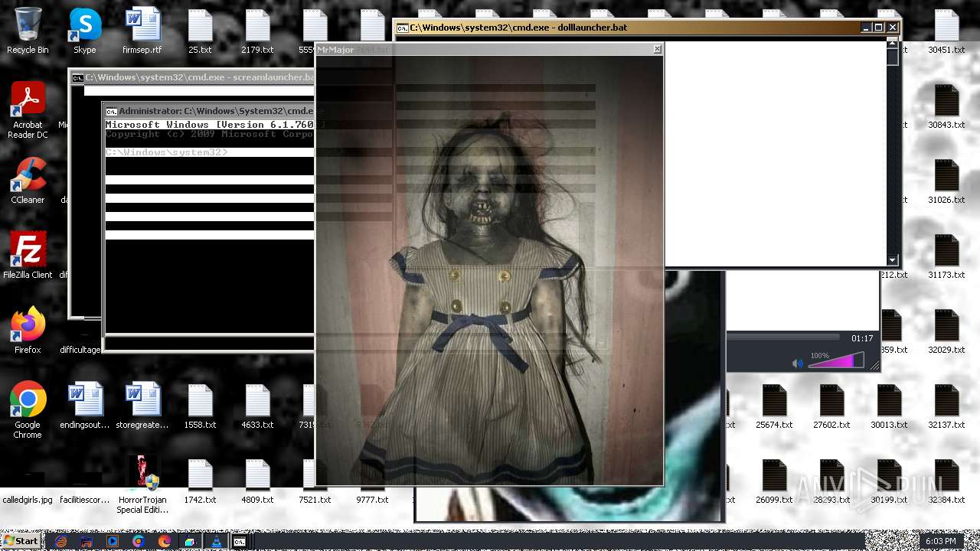The image size is (980, 551).
Task: Select the 31026.txt file icon
Action: tap(946, 181)
